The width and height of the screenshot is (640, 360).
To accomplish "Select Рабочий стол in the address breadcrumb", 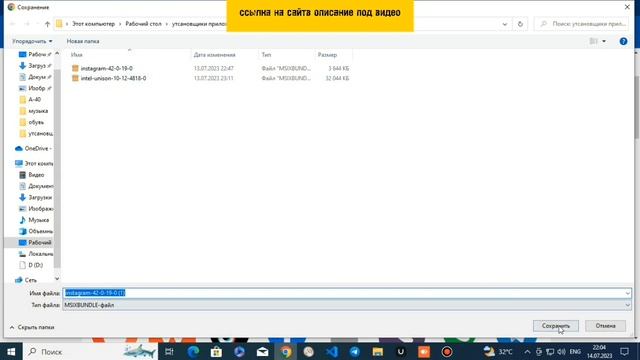I will 143,24.
